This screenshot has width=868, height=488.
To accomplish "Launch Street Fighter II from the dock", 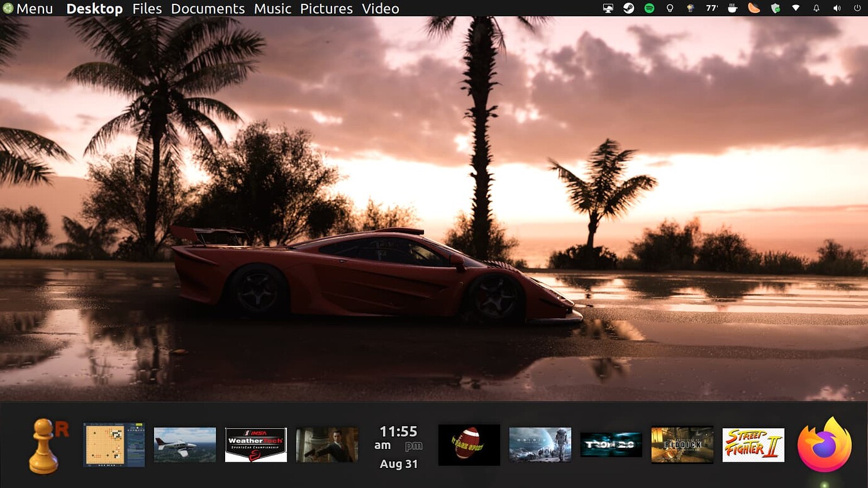I will tap(753, 445).
